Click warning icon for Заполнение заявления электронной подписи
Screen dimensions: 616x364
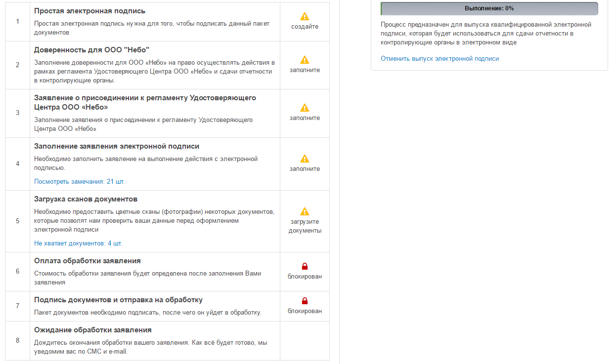tap(305, 159)
